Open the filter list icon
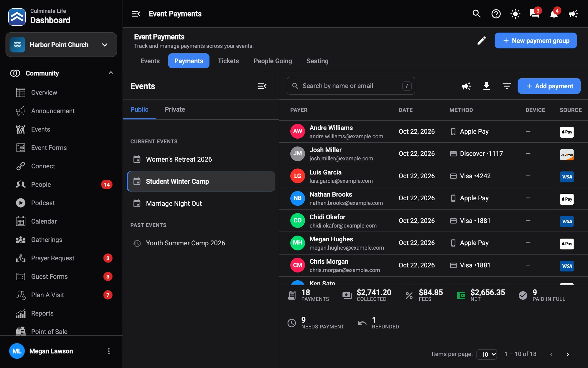The height and width of the screenshot is (368, 588). (x=507, y=86)
